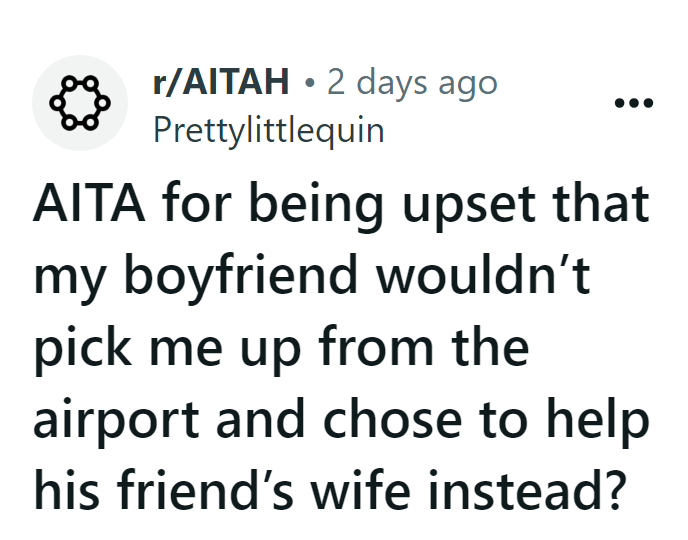Open the three-dot post options menu
This screenshot has height=540, width=688.
tap(632, 104)
